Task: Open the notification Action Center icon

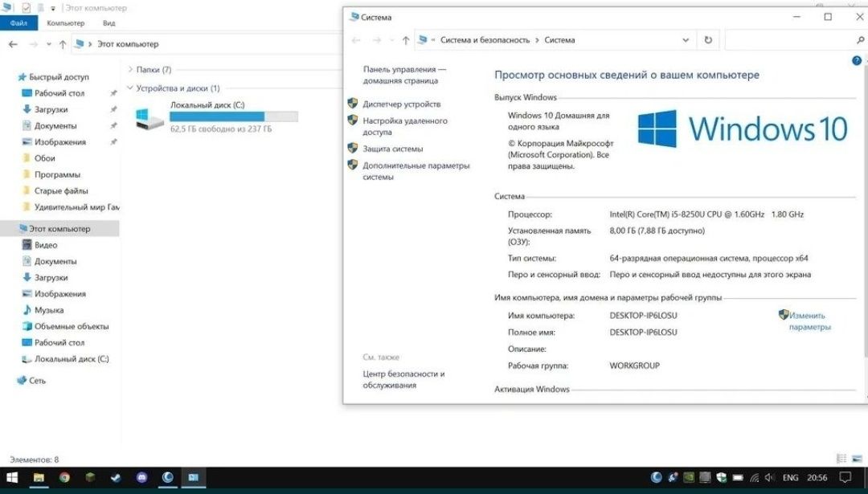Action: click(845, 477)
